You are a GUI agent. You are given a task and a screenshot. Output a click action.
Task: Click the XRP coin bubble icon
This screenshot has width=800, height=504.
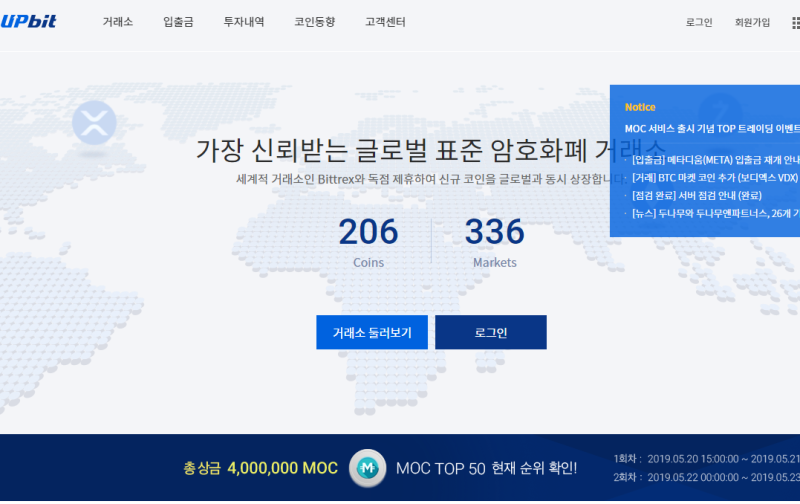[94, 122]
